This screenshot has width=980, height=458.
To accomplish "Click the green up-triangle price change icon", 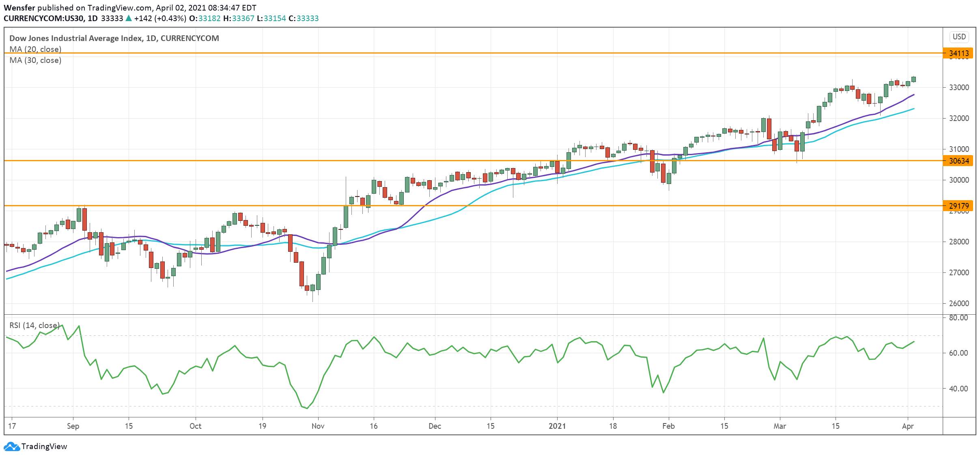I will 129,18.
